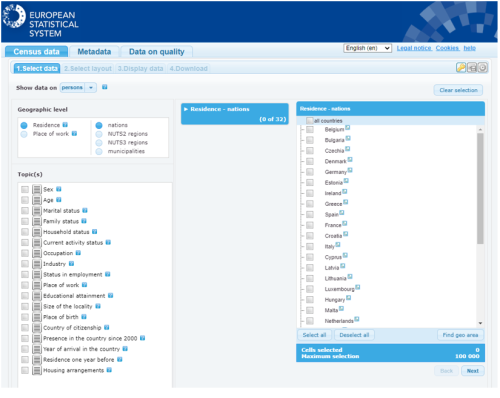The width and height of the screenshot is (500, 398).
Task: Switch to the Metadata tab
Action: (x=94, y=52)
